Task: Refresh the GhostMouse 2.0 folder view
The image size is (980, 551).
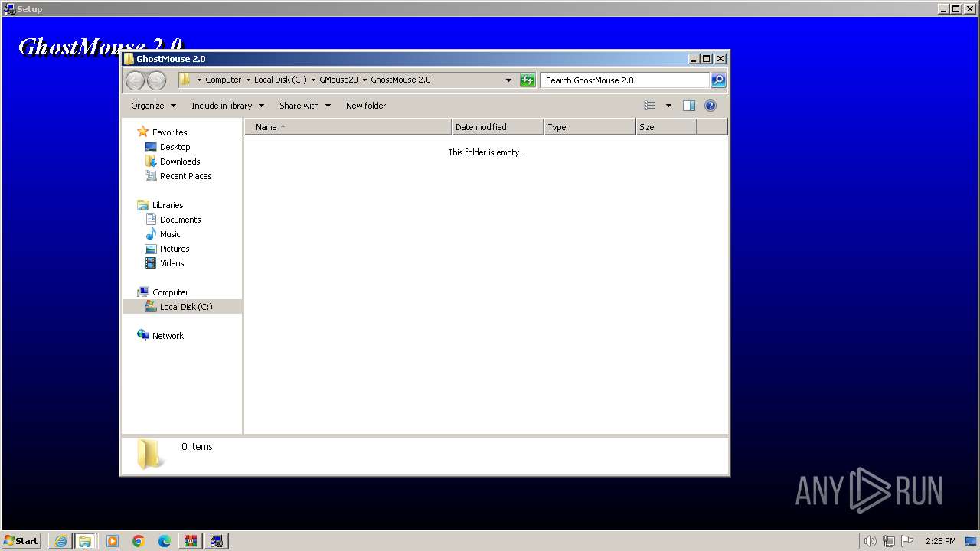Action: click(528, 80)
